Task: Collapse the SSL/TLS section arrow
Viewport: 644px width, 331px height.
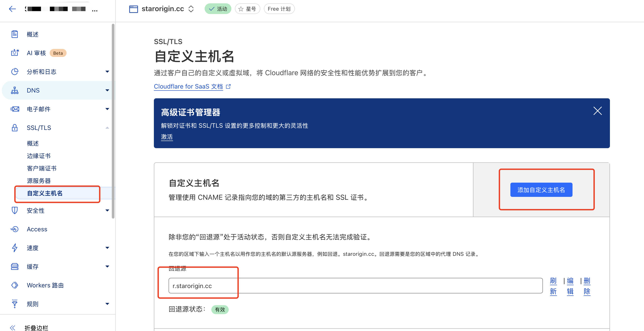Action: 107,128
